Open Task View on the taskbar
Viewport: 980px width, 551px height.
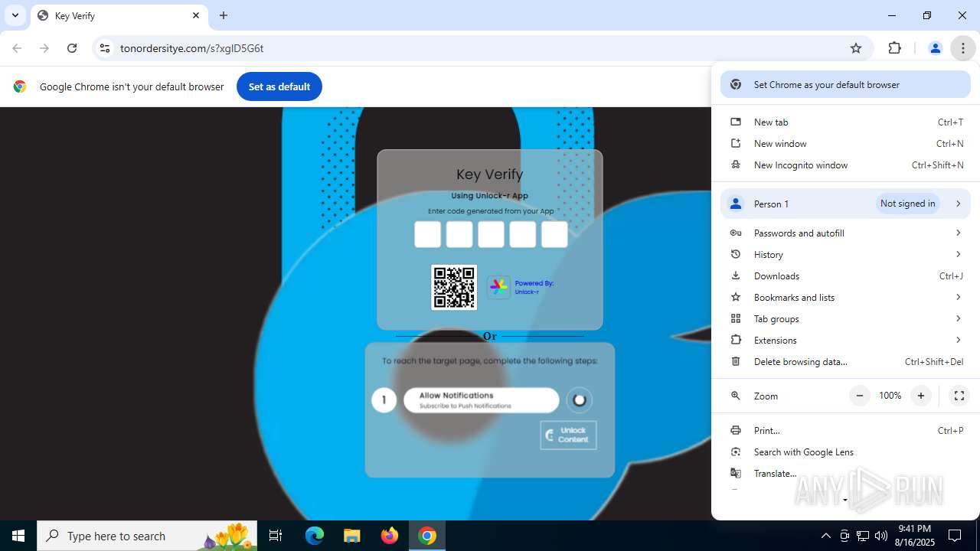pos(276,536)
